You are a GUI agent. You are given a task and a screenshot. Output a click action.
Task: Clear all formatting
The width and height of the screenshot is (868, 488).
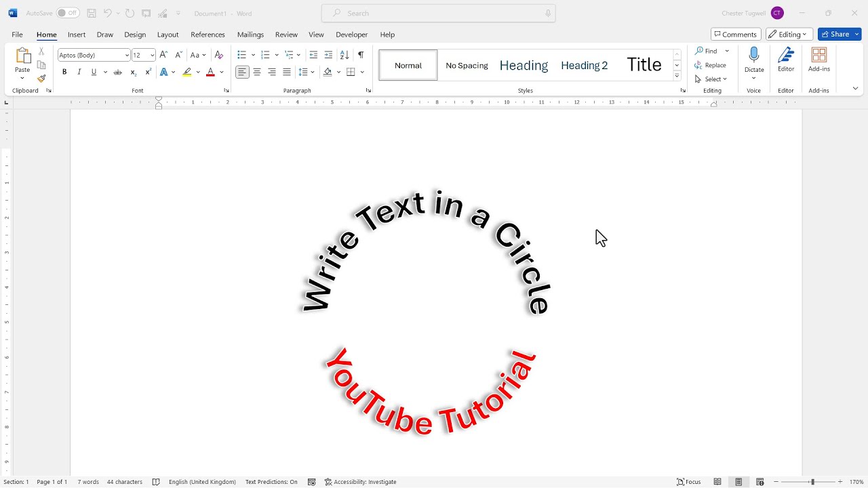pos(218,55)
